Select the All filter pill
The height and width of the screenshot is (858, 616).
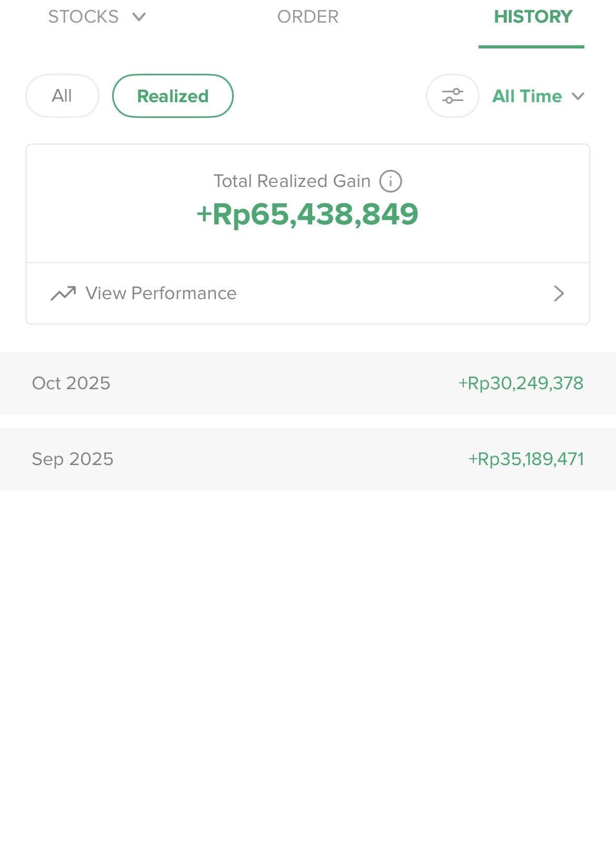62,96
